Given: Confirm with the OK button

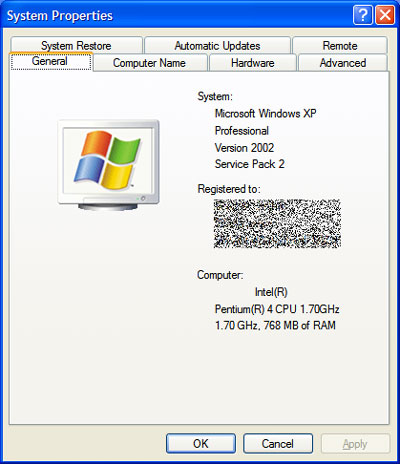Looking at the screenshot, I should (201, 443).
